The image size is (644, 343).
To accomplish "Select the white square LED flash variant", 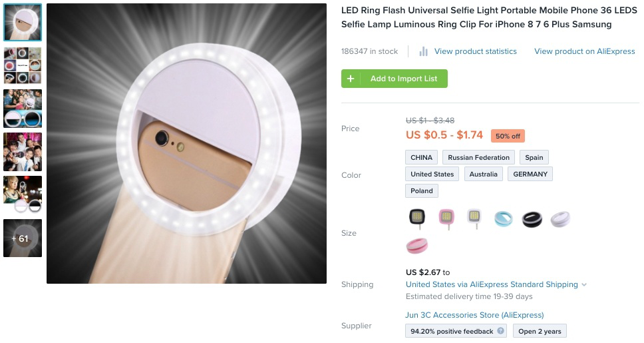I will [x=474, y=218].
